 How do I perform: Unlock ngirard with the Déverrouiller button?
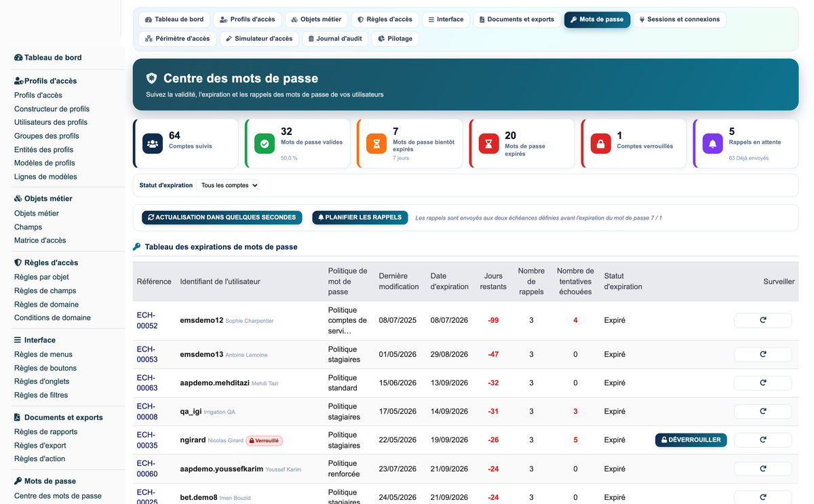(691, 440)
